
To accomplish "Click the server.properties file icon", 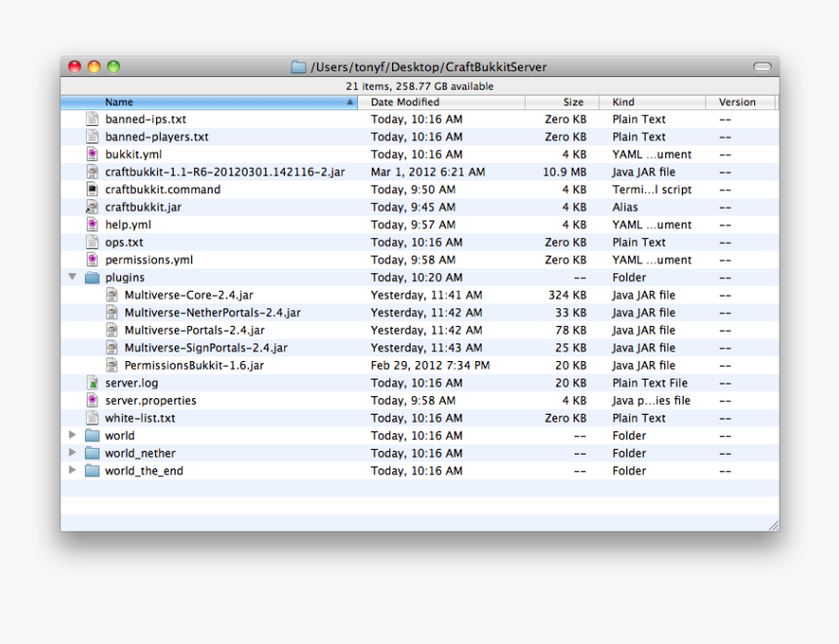I will 92,400.
